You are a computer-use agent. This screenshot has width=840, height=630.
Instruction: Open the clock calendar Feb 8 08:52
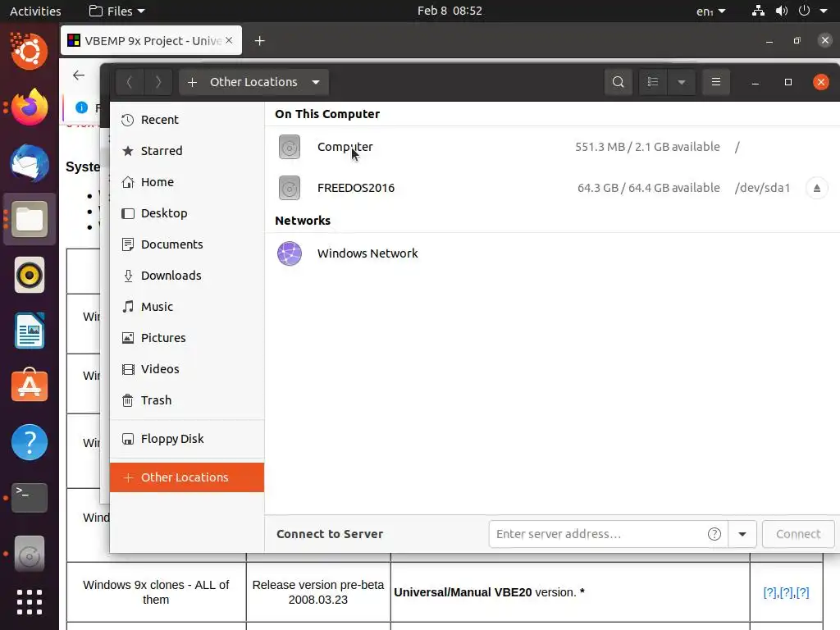(x=450, y=11)
